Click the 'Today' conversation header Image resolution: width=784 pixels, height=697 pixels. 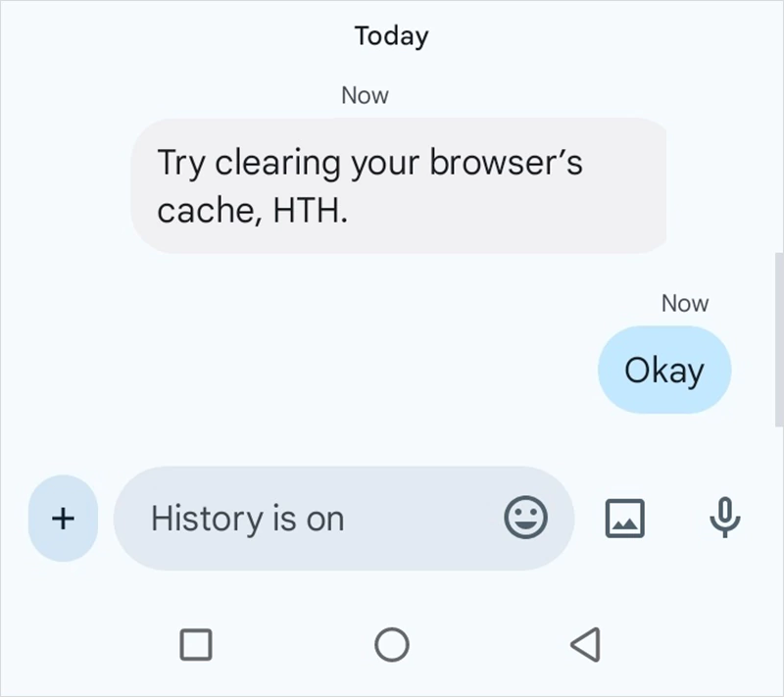click(x=391, y=35)
